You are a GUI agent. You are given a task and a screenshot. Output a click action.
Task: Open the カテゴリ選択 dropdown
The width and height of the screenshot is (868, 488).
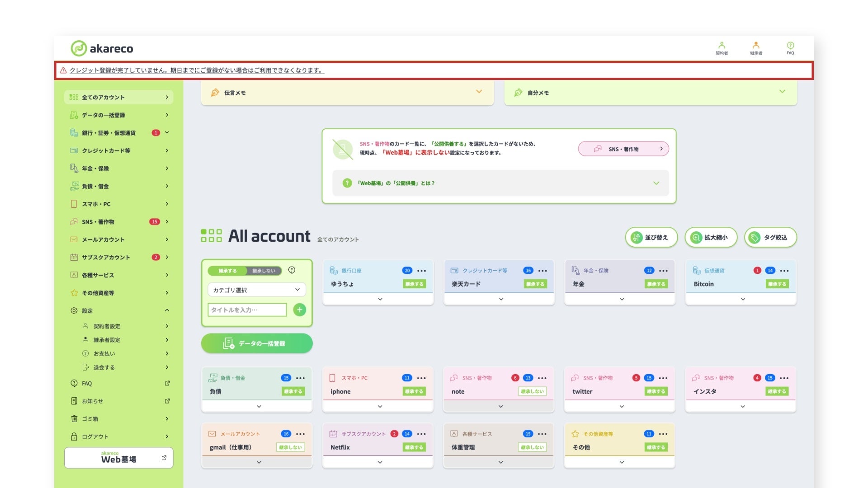pyautogui.click(x=256, y=290)
